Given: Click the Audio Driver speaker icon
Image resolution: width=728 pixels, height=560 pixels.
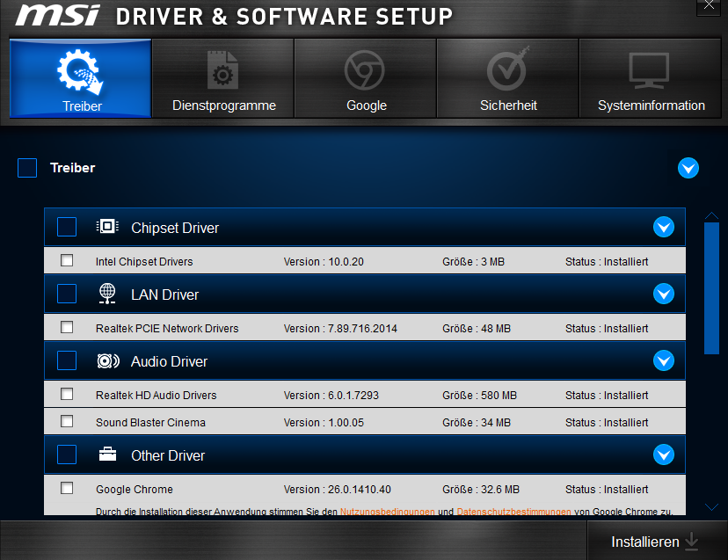Looking at the screenshot, I should click(x=108, y=360).
